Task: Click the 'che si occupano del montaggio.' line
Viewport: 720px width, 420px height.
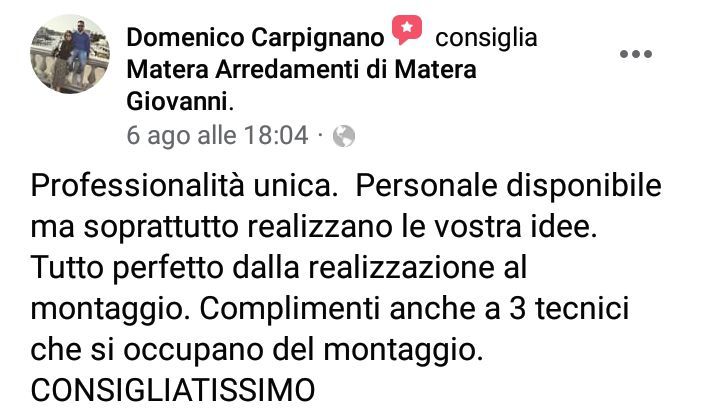Action: [257, 351]
